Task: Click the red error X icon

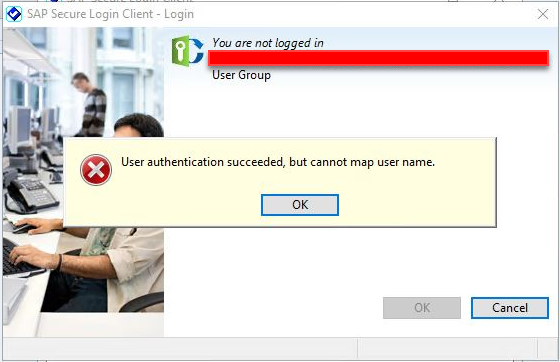Action: 96,170
